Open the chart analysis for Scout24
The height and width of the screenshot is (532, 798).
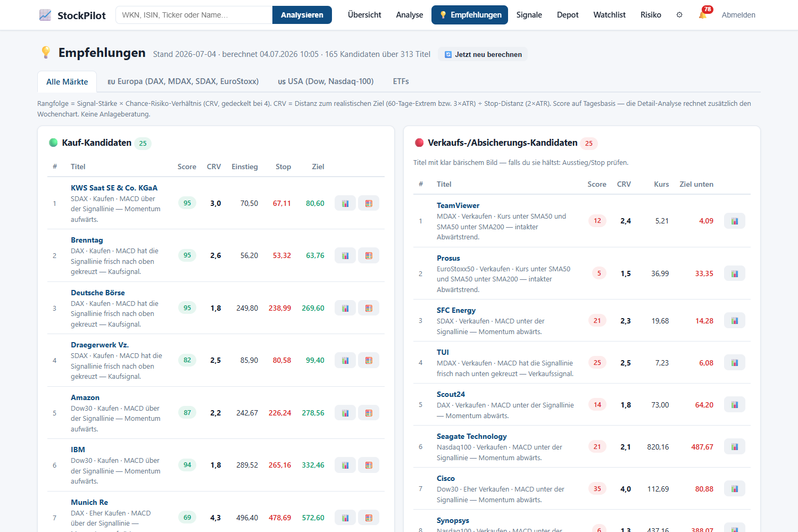[735, 405]
